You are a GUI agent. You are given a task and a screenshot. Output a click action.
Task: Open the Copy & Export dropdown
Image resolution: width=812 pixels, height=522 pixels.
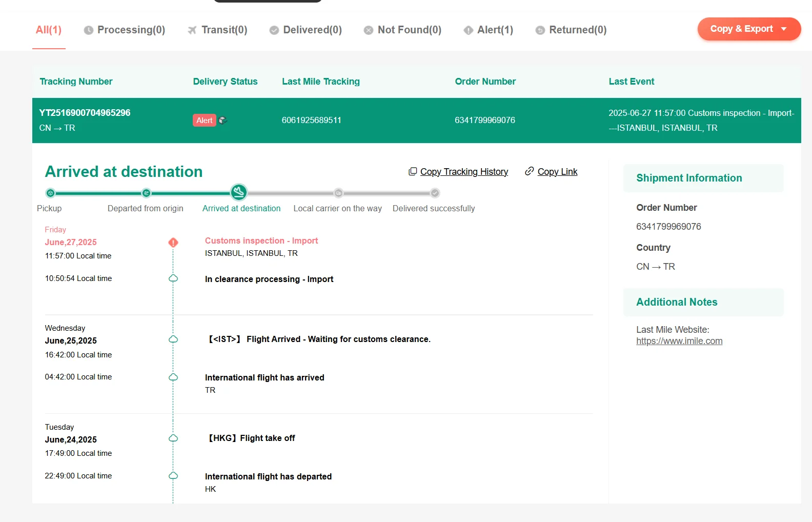pyautogui.click(x=749, y=29)
